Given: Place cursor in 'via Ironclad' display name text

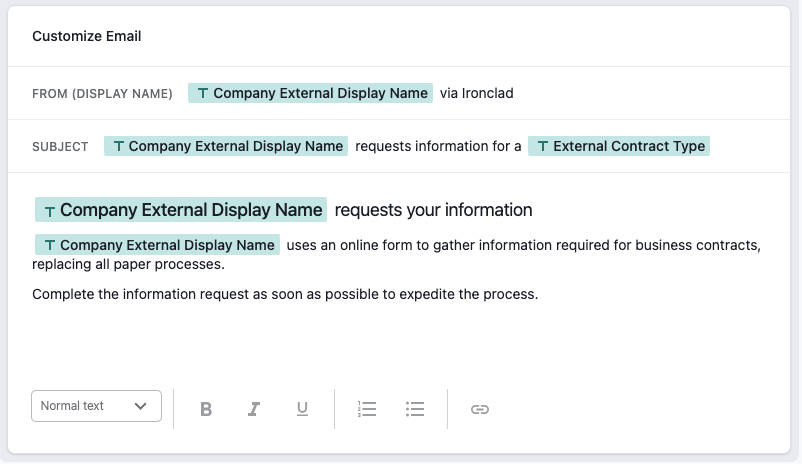Looking at the screenshot, I should tap(477, 93).
